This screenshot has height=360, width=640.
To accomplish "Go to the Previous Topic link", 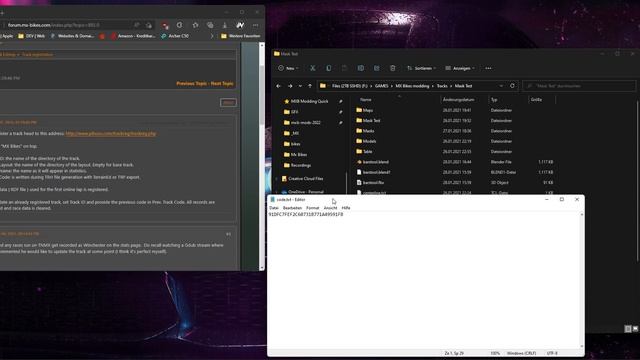I will pyautogui.click(x=191, y=84).
